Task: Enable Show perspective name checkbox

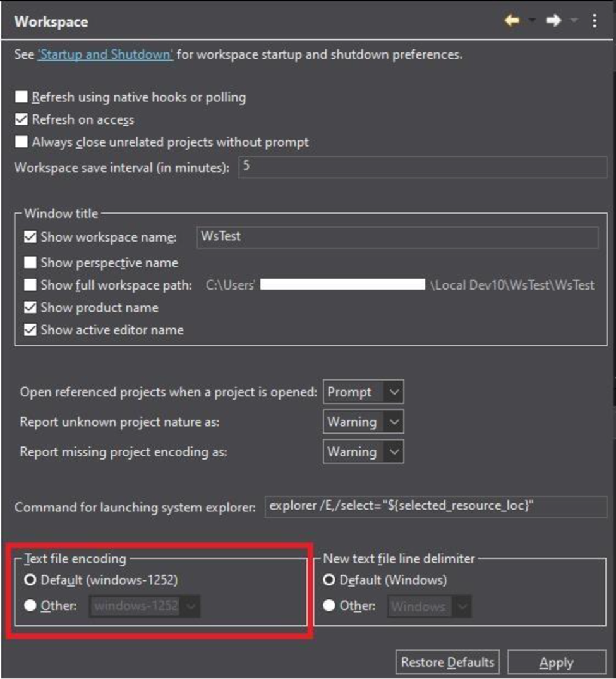Action: coord(30,262)
